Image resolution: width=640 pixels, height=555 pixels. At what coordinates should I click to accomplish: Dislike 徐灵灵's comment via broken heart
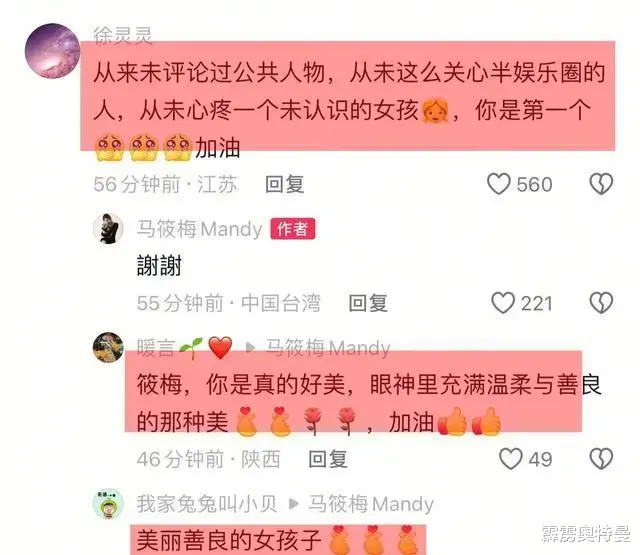601,184
